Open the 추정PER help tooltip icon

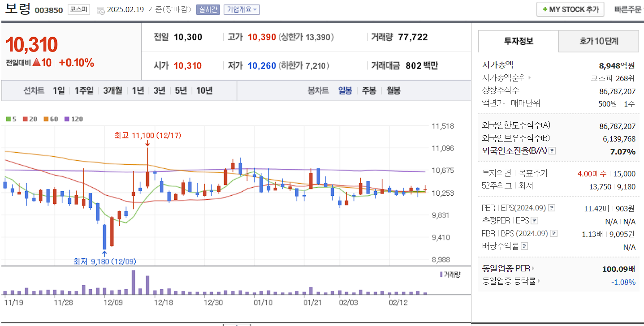534,220
